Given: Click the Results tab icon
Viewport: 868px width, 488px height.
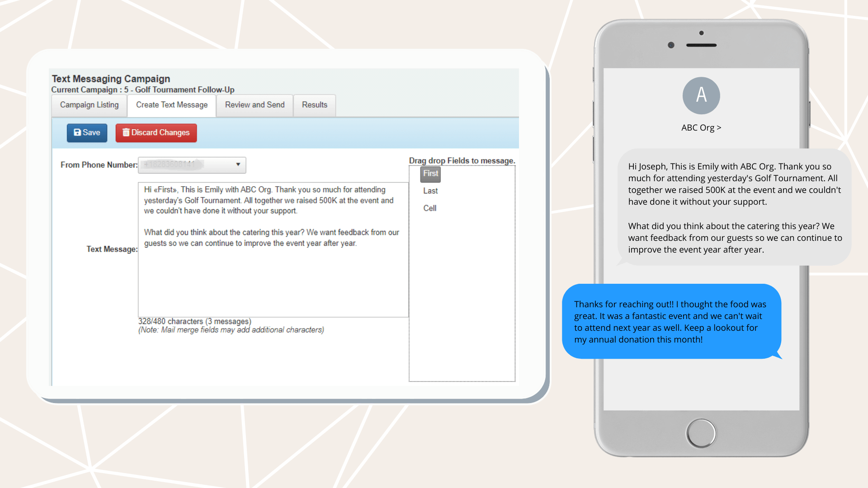Looking at the screenshot, I should [x=315, y=104].
